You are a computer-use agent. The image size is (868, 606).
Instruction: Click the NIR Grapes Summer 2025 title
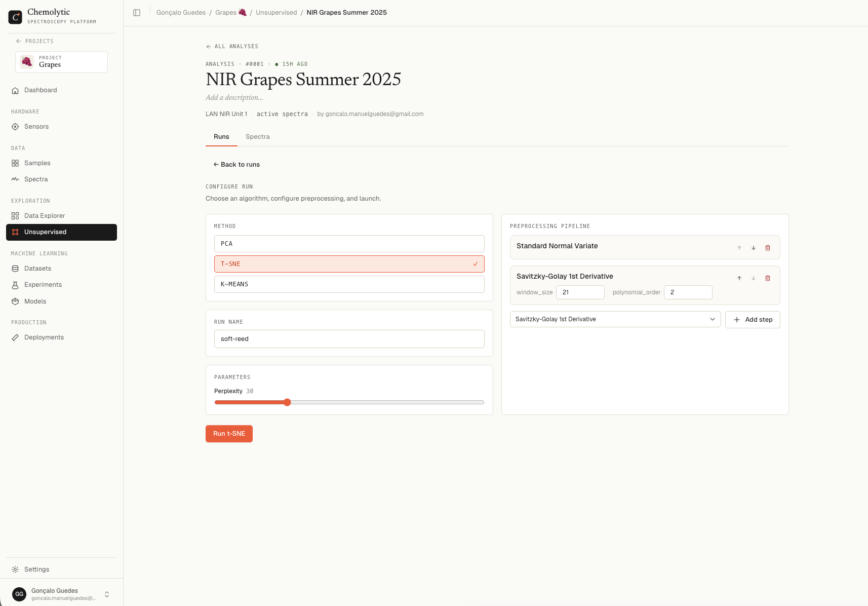pyautogui.click(x=303, y=80)
